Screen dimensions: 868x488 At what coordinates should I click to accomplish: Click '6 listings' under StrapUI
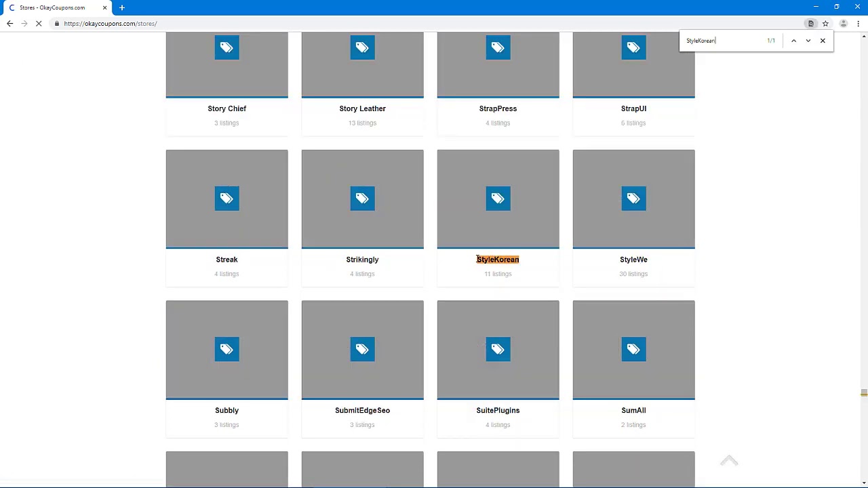[x=633, y=123]
